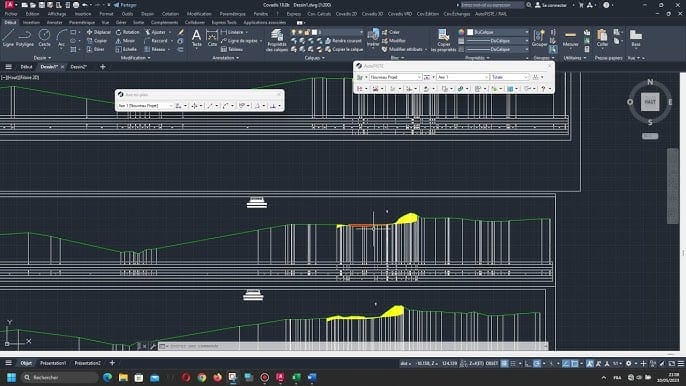
Task: Click Modifier attributs button
Action: [x=402, y=49]
